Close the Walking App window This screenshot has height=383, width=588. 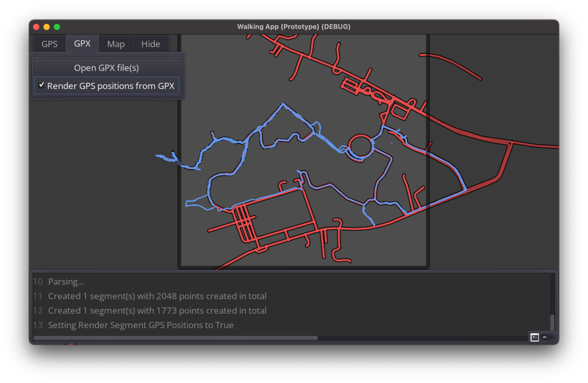pos(36,27)
